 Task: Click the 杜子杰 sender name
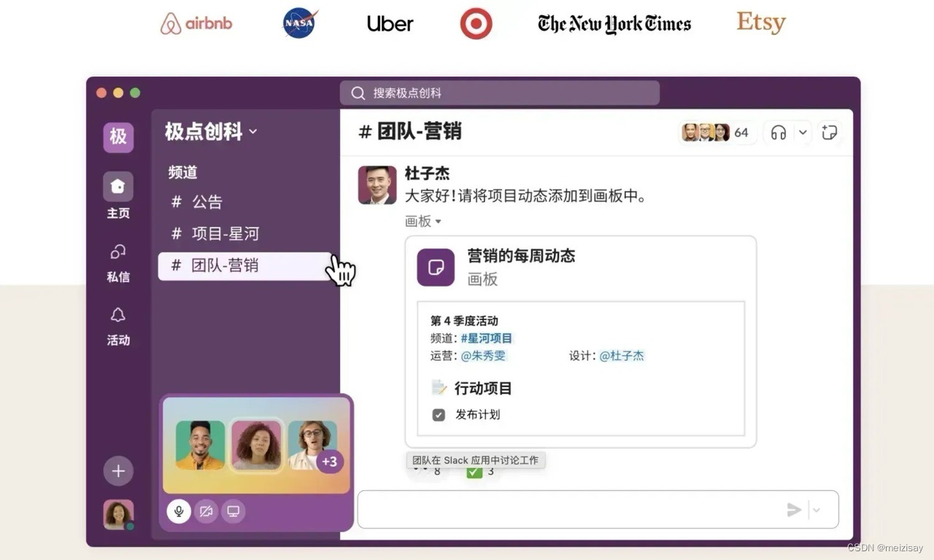[x=427, y=174]
